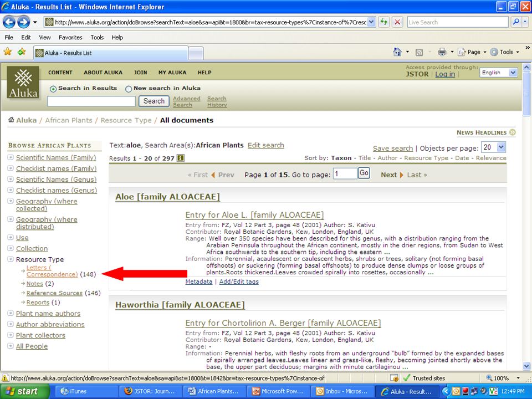Click the Print icon

442,52
